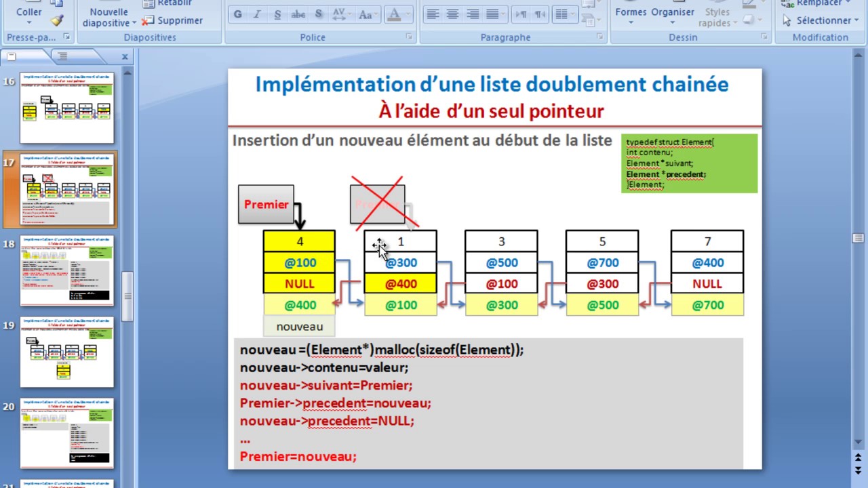Click the yellow cell containing 4
This screenshot has height=488, width=868.
coord(299,241)
